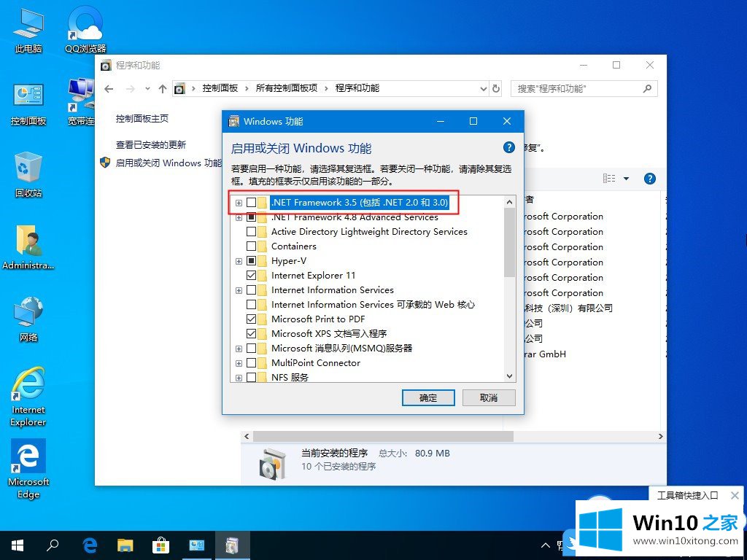The width and height of the screenshot is (747, 560).
Task: Expand the Internet Information Services node
Action: tap(239, 290)
